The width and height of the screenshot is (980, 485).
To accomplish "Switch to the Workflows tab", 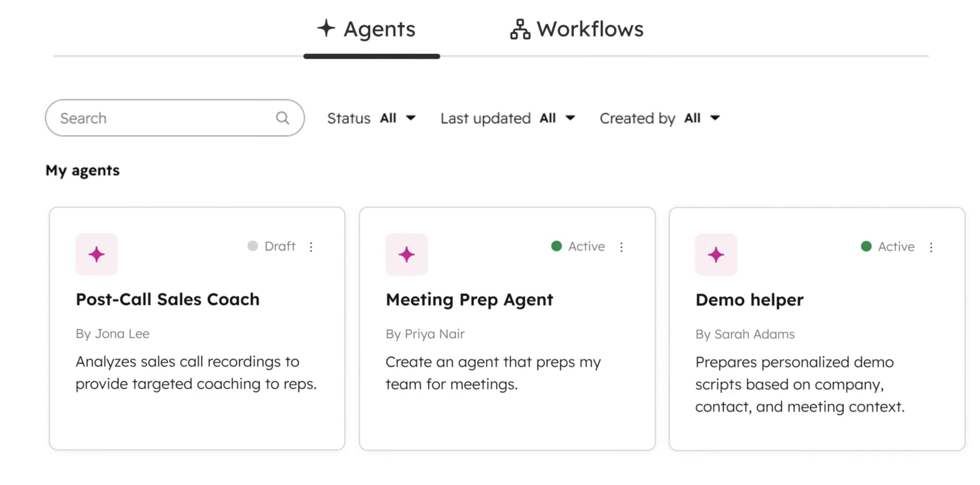I will tap(577, 29).
